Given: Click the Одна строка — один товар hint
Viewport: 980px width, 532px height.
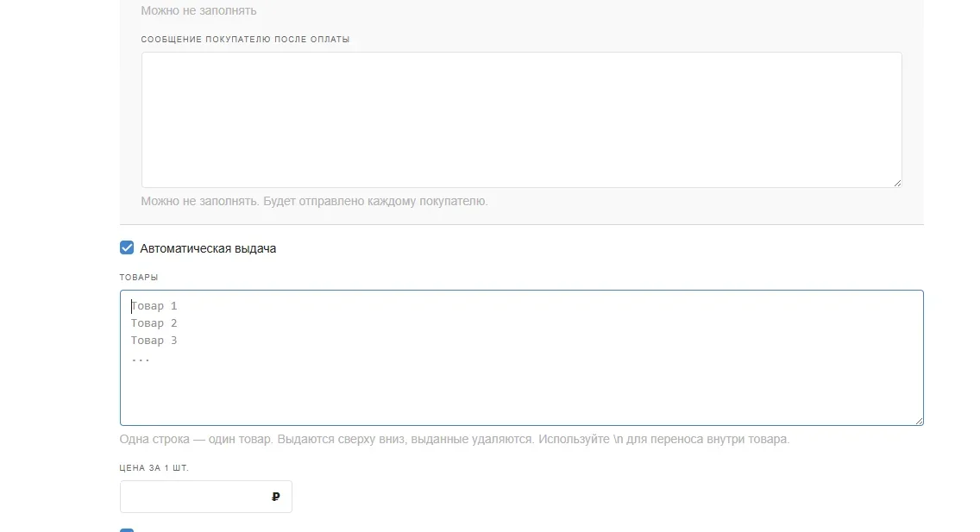Looking at the screenshot, I should click(455, 439).
